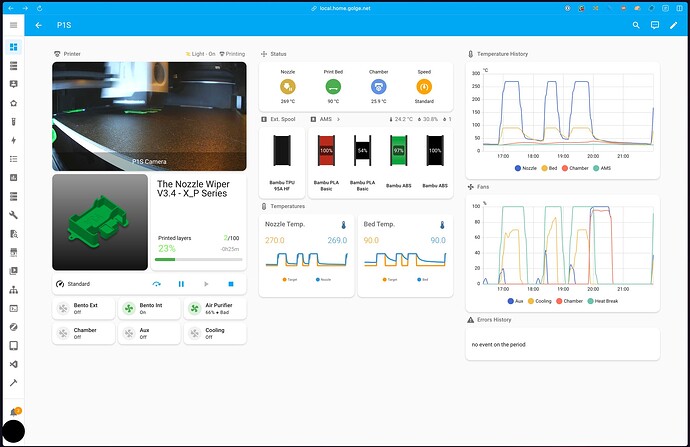The height and width of the screenshot is (447, 690).
Task: Hide Heat Break series in Fans legend
Action: coord(603,301)
